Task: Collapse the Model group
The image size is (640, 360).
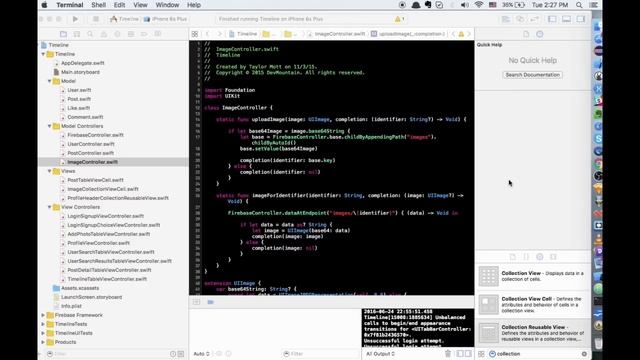Action: (49, 81)
